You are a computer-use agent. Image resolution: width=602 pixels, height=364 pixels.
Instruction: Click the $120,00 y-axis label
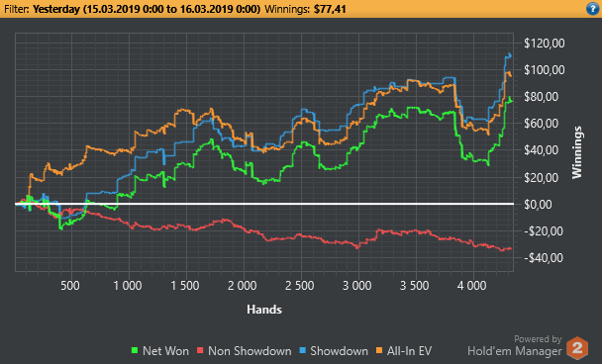545,43
